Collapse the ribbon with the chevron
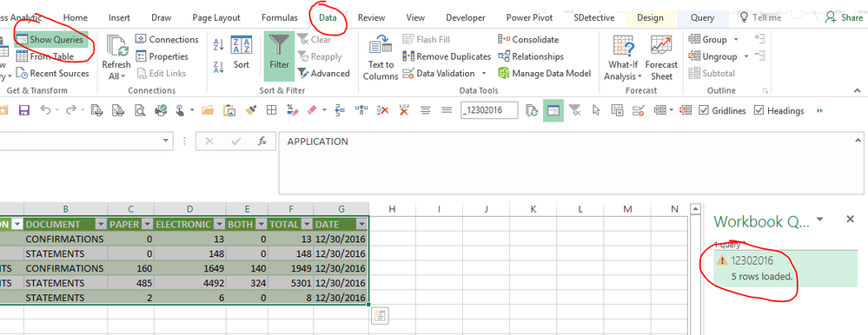Viewport: 868px width, 335px height. (858, 90)
